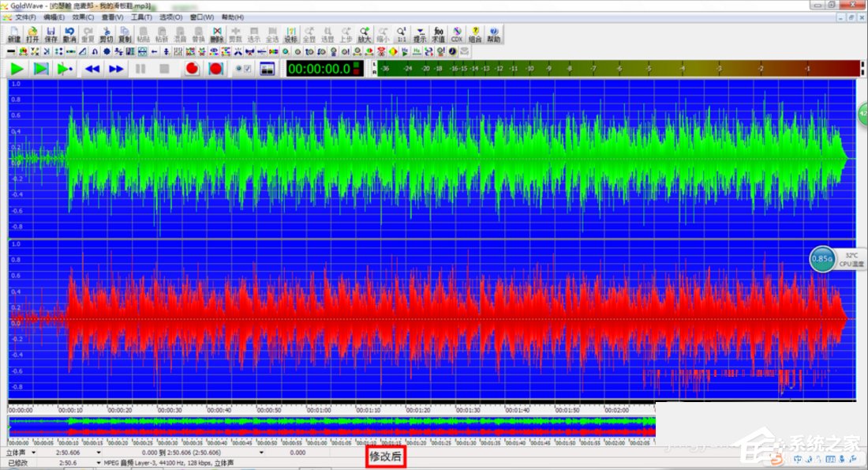Toggle the checkbox beside the record buttons
This screenshot has height=470, width=868.
point(247,70)
